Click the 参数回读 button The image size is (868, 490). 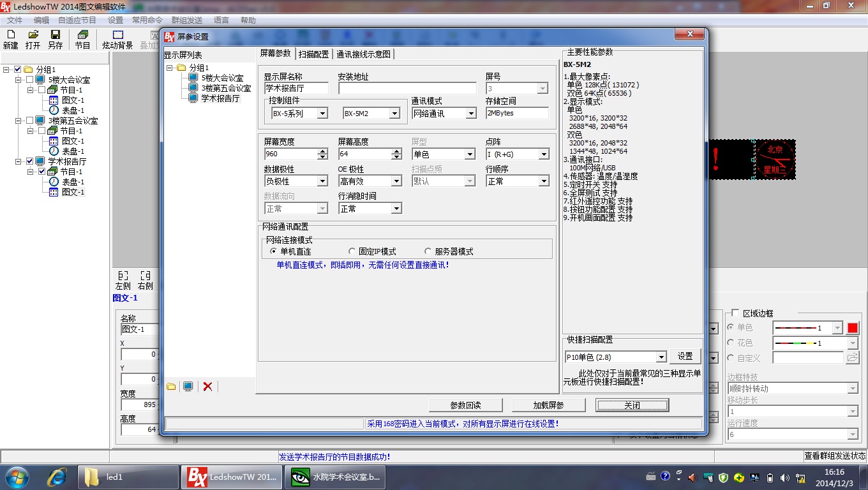(x=465, y=405)
